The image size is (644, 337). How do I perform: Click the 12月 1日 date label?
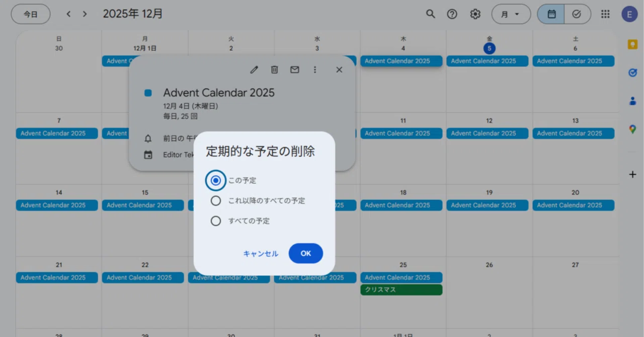coord(145,49)
